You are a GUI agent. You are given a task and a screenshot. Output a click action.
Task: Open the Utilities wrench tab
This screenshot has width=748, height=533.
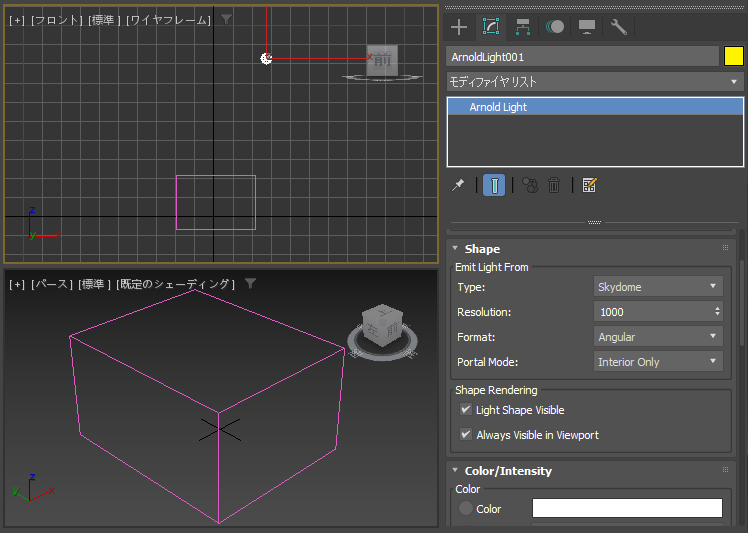click(619, 27)
